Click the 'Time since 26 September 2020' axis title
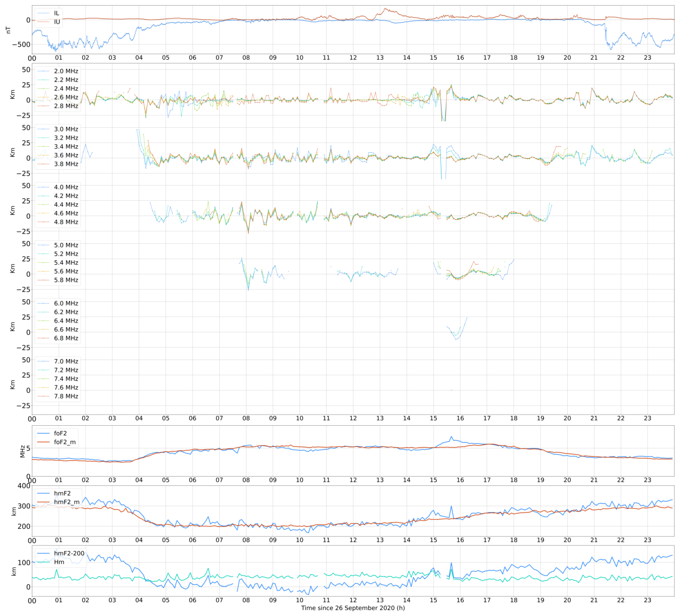This screenshot has width=680, height=616. [353, 608]
